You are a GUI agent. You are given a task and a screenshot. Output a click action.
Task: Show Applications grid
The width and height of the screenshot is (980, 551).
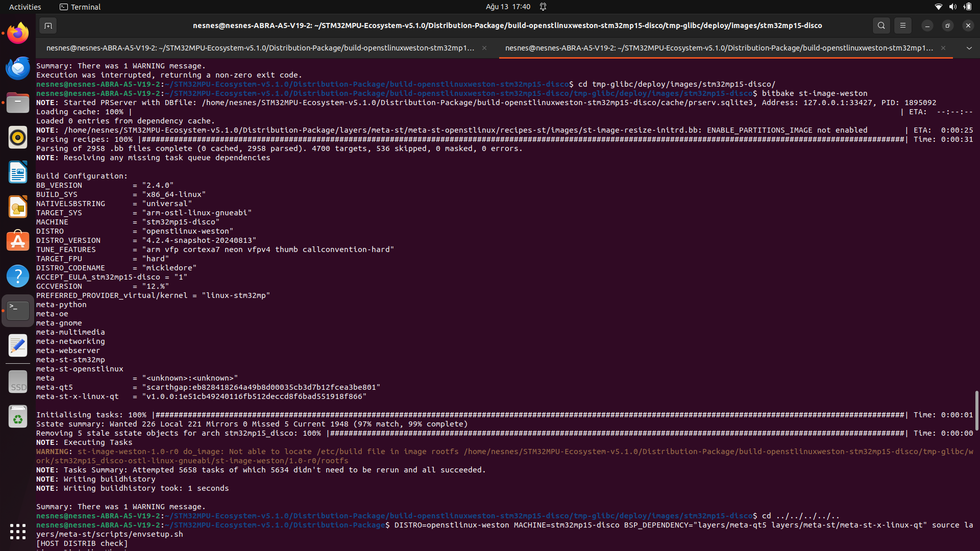tap(18, 532)
